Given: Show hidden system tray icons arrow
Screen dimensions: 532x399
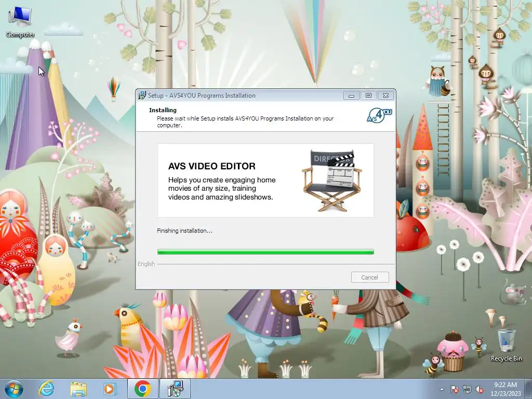Looking at the screenshot, I should tap(442, 389).
